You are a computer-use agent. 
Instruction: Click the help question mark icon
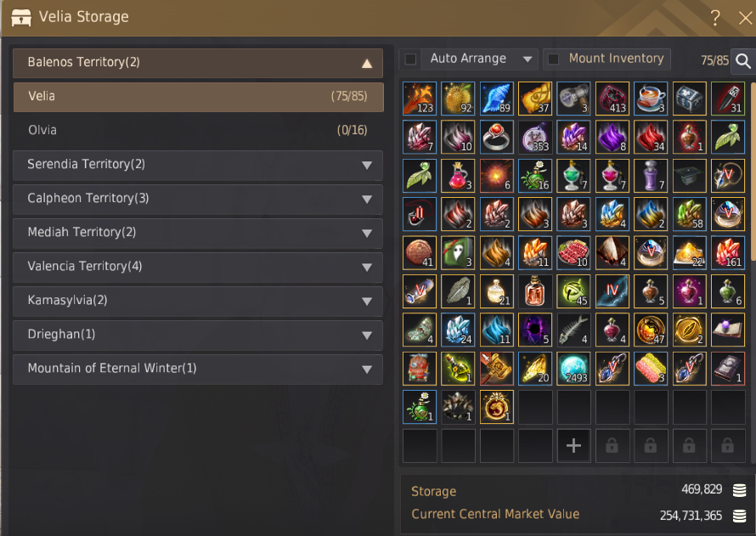(x=715, y=18)
